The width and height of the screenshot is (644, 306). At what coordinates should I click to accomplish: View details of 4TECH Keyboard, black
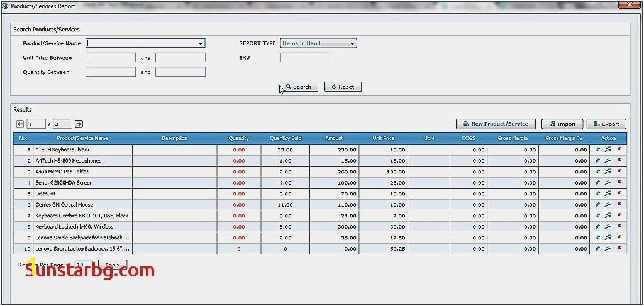[x=608, y=150]
